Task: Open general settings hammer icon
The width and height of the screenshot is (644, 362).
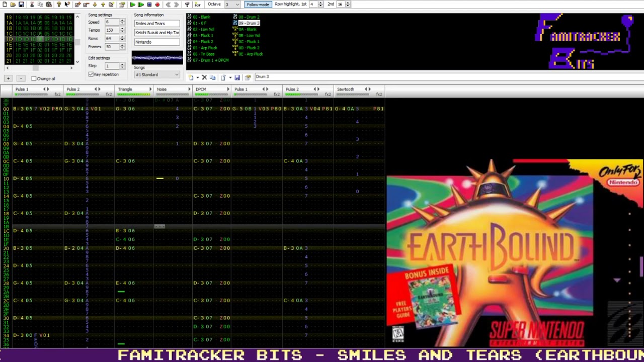Action: [x=187, y=5]
